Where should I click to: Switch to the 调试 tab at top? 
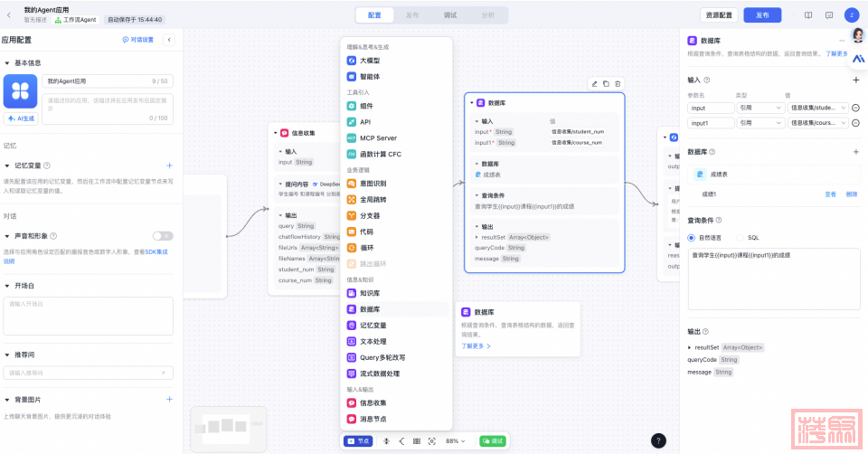pyautogui.click(x=450, y=15)
